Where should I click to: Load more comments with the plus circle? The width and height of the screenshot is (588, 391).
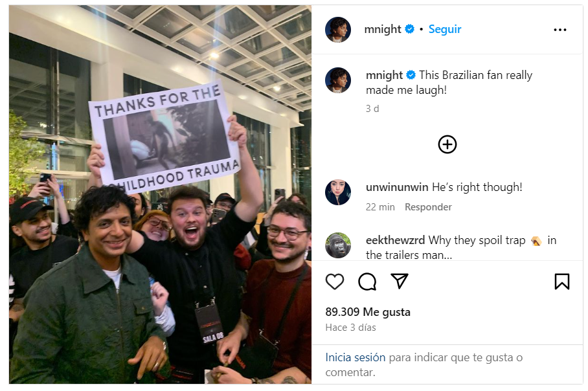[x=447, y=145]
